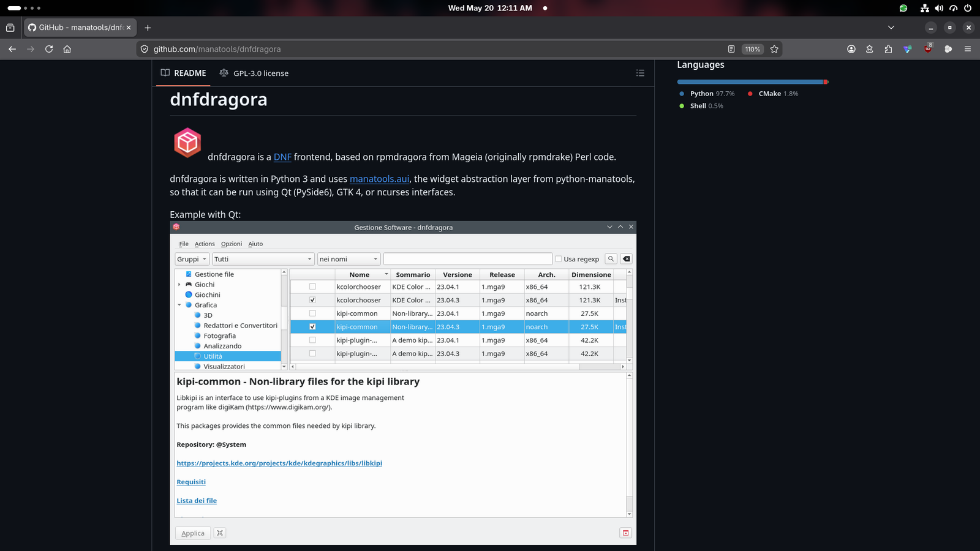Viewport: 980px width, 551px height.
Task: Click the package search text field
Action: pos(468,259)
